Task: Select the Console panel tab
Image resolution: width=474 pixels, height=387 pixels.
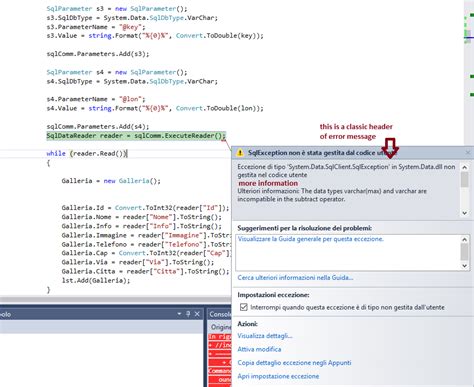Action: [219, 314]
